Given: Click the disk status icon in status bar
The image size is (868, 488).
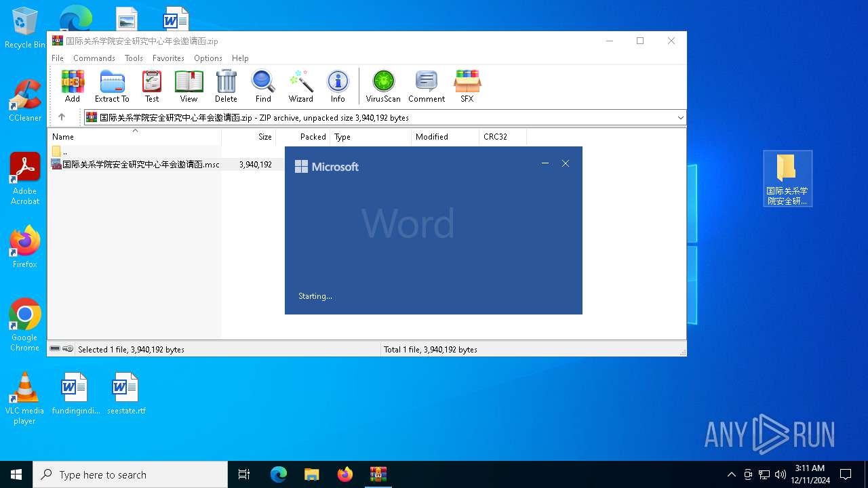Looking at the screenshot, I should coord(55,349).
